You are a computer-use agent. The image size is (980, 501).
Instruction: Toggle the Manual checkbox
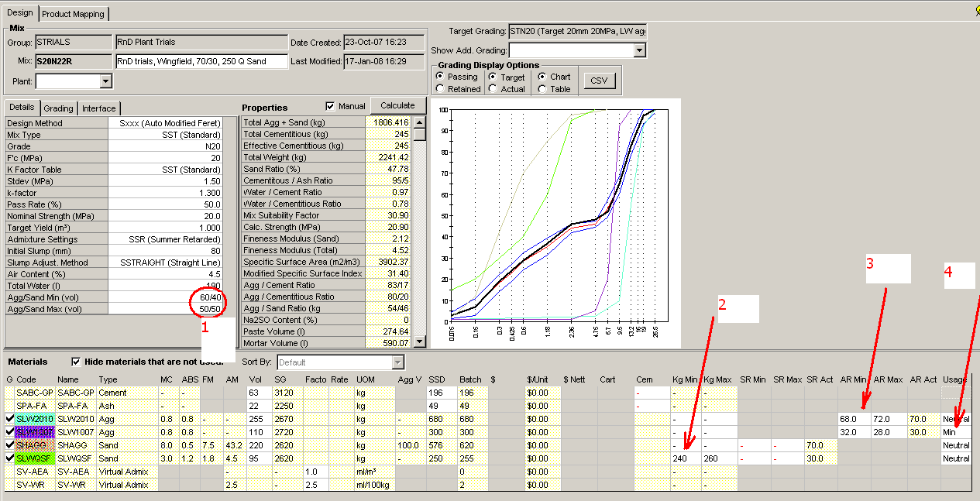331,106
